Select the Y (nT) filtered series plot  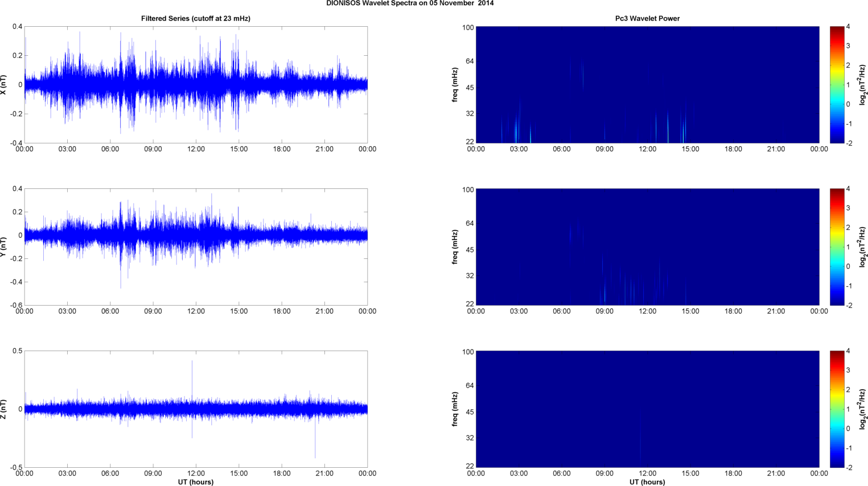pyautogui.click(x=196, y=247)
